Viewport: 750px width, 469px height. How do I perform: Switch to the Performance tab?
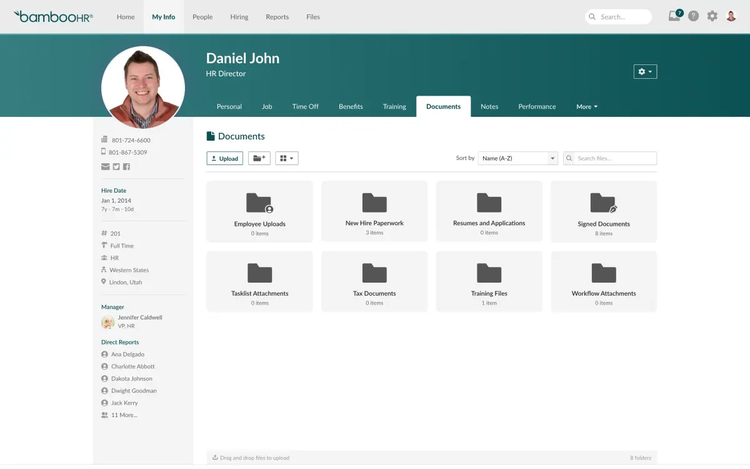537,107
